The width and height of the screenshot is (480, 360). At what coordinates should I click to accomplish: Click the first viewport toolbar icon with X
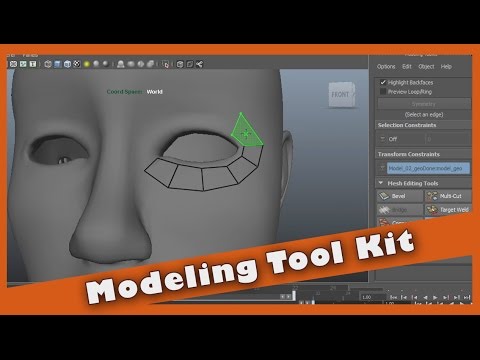coord(13,64)
